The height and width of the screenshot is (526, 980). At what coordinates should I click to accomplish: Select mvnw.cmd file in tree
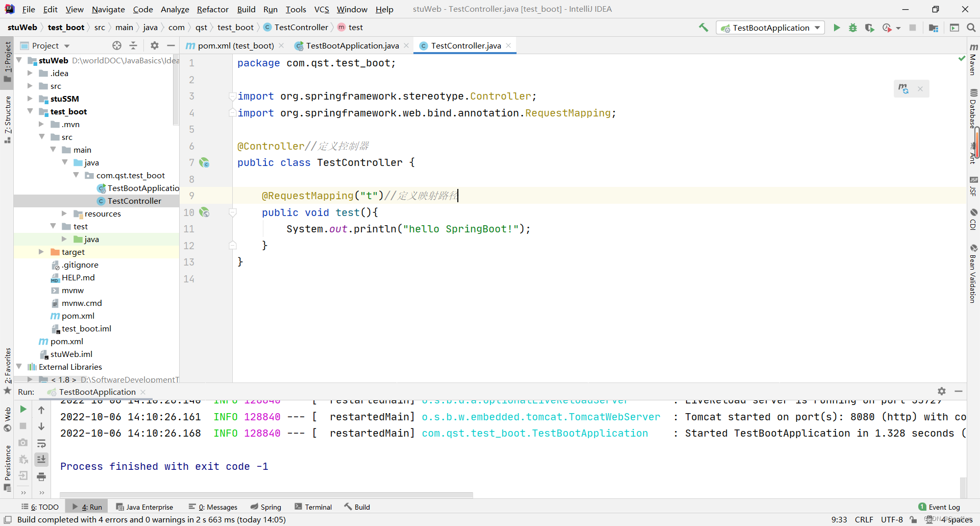pyautogui.click(x=82, y=303)
